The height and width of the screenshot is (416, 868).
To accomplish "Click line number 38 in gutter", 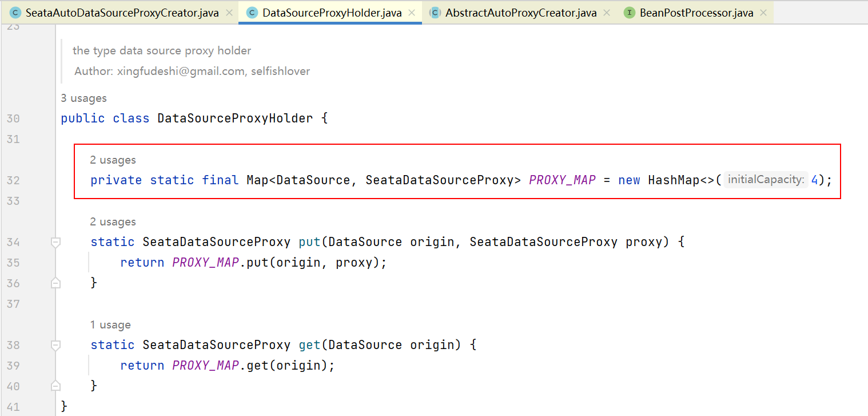I will tap(13, 345).
